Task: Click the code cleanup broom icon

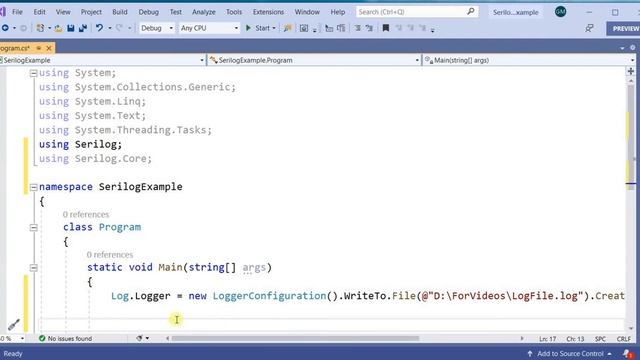Action: [x=140, y=338]
